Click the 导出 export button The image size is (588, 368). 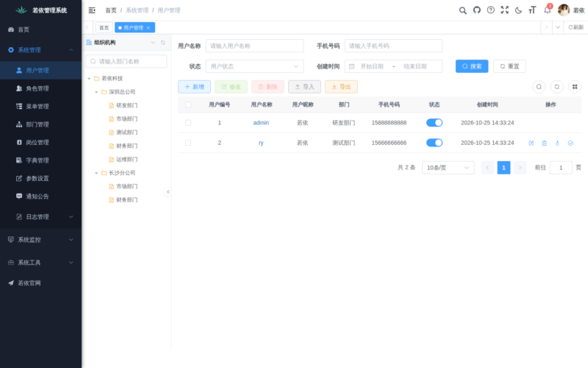[x=341, y=87]
